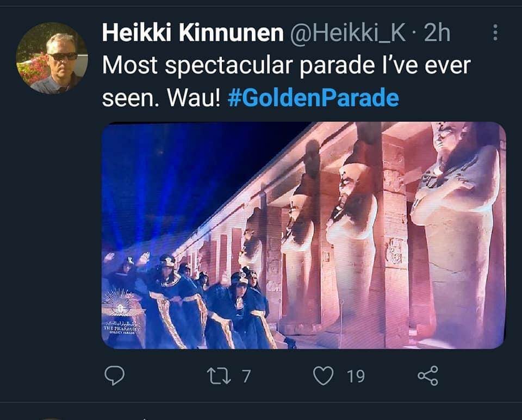This screenshot has height=420, width=522.
Task: View the like count of 19
Action: coord(356,376)
